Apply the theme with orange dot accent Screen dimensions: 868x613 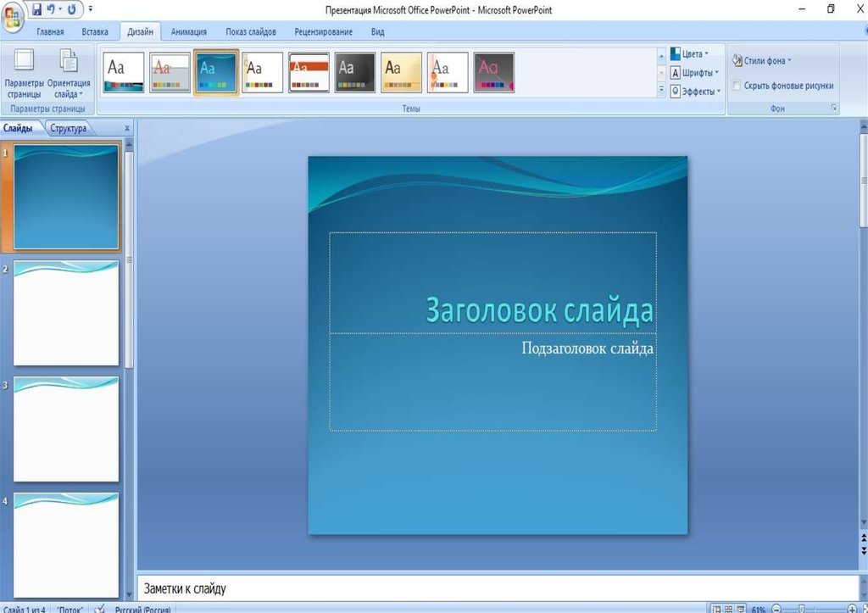448,73
